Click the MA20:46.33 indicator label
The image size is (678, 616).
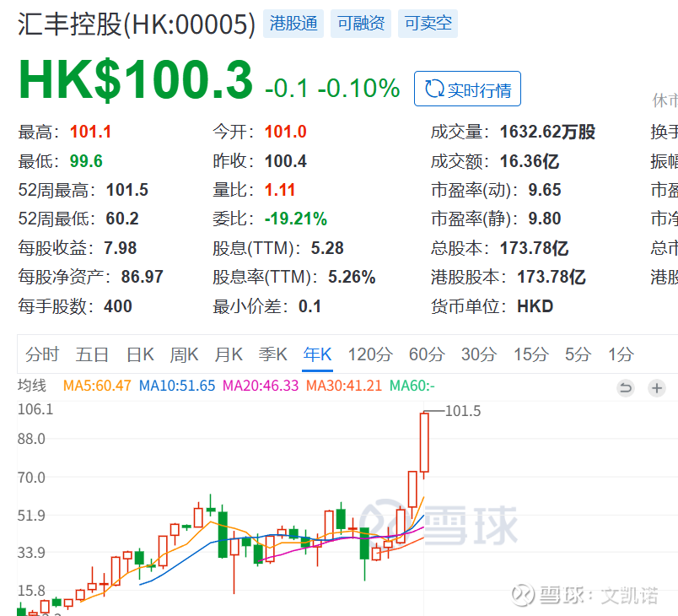pyautogui.click(x=261, y=386)
